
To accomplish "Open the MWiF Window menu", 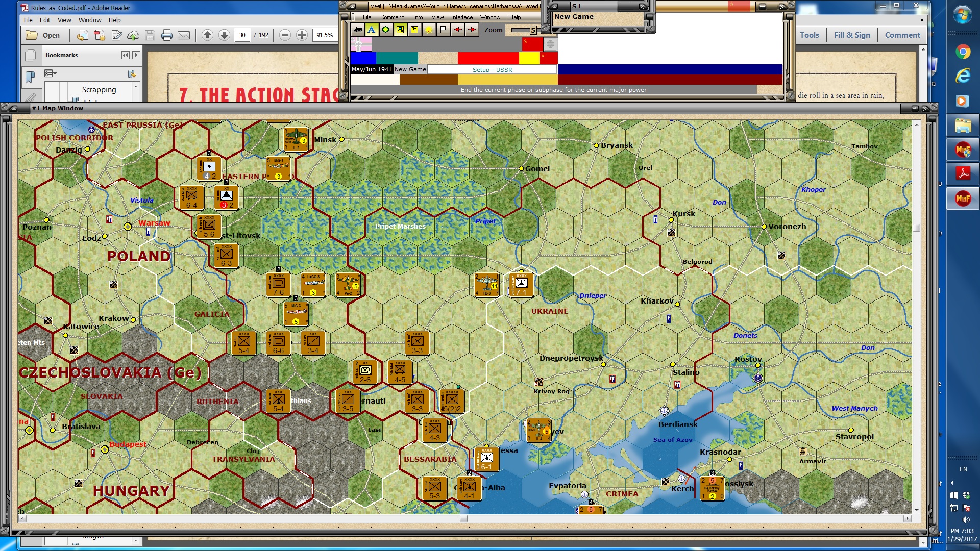I will [x=490, y=17].
